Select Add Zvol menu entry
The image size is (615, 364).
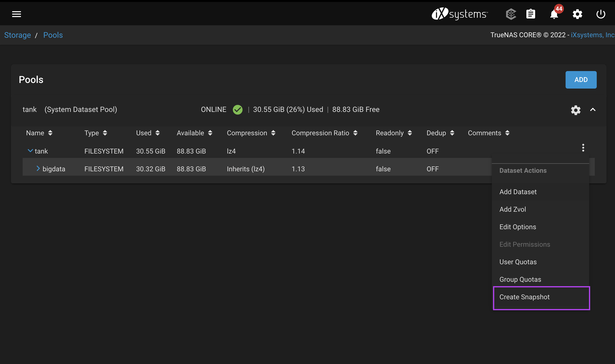513,209
